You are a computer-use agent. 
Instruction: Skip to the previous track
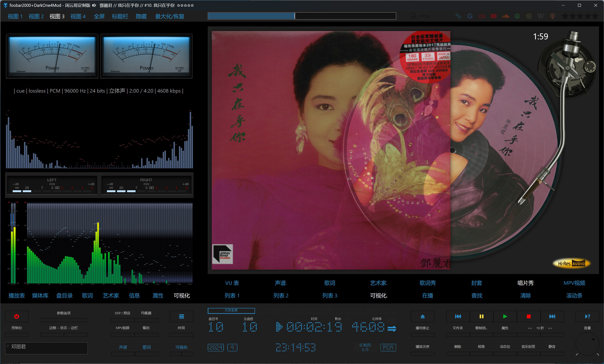point(458,316)
